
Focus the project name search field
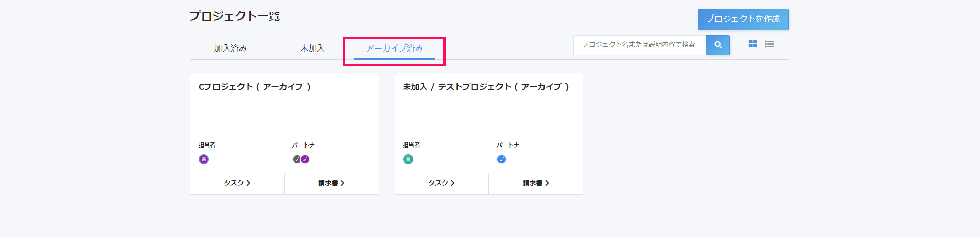[x=639, y=45]
